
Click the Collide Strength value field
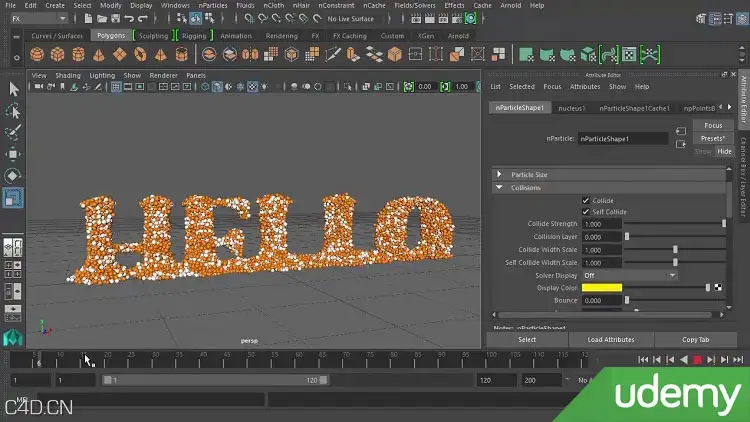click(x=602, y=224)
